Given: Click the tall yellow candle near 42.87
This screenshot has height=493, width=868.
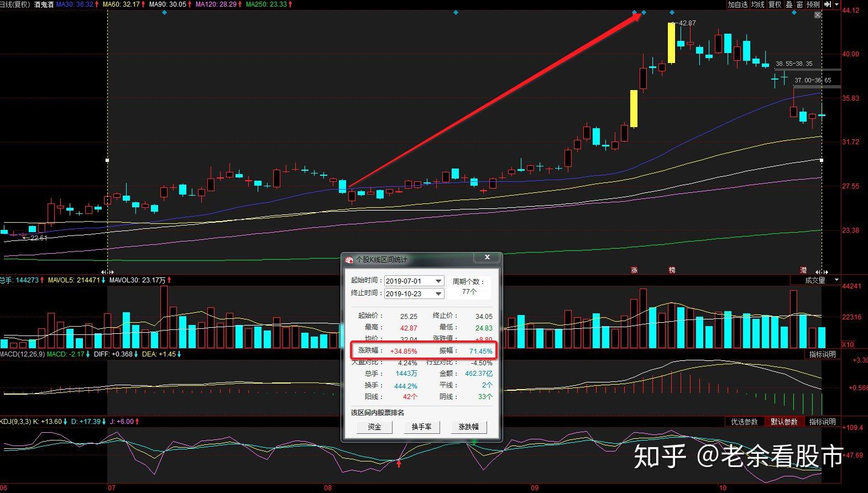Looking at the screenshot, I should [672, 43].
